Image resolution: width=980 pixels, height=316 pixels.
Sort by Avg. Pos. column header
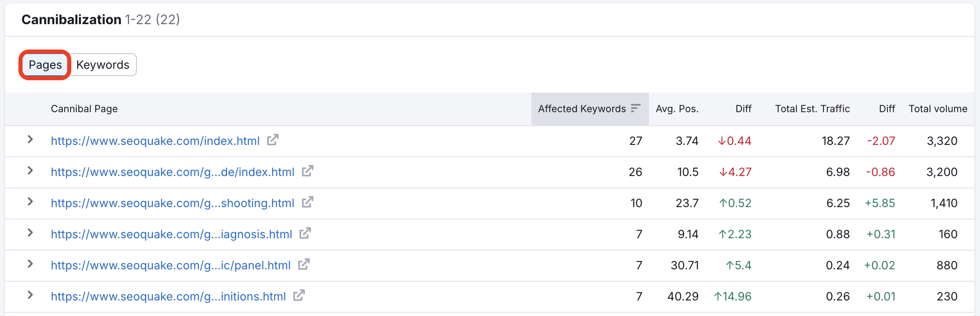click(677, 109)
